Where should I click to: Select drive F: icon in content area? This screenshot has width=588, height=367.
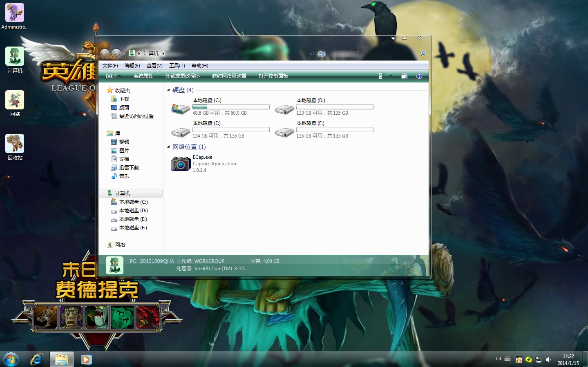284,132
